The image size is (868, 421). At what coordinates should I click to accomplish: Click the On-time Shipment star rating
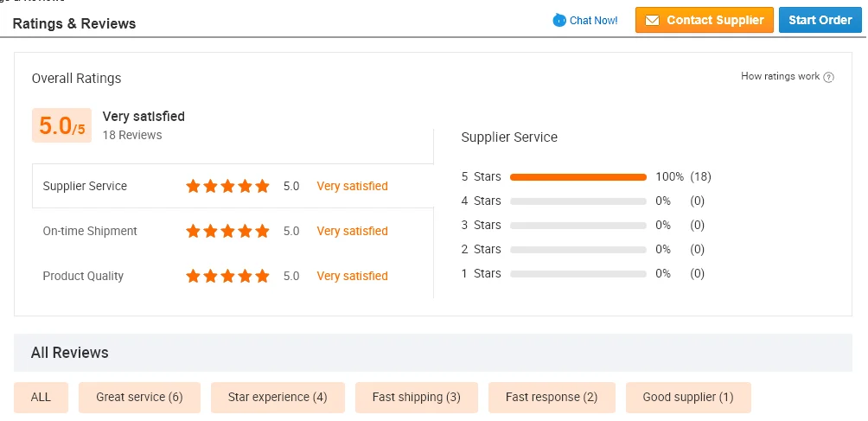227,231
